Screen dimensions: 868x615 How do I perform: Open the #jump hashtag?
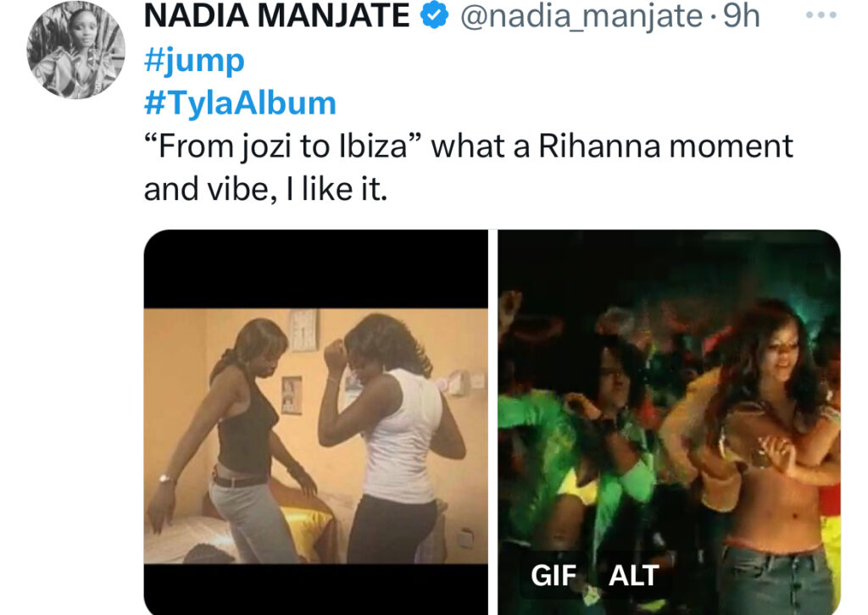click(x=194, y=60)
